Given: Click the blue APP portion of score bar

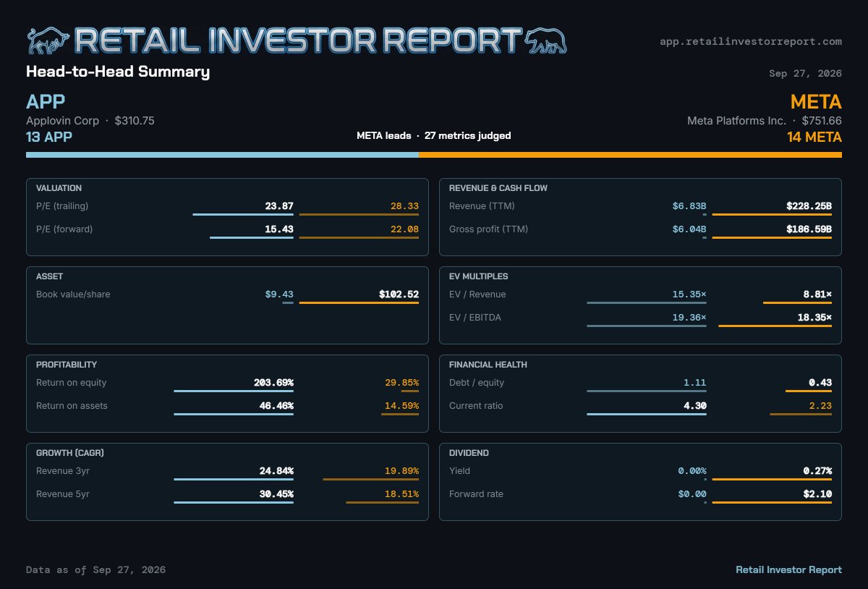Looking at the screenshot, I should [222, 155].
